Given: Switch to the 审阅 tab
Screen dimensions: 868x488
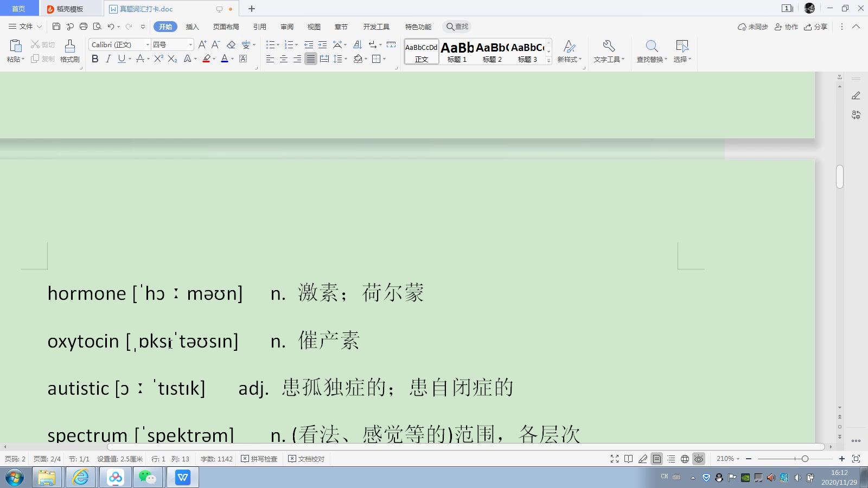Looking at the screenshot, I should [x=287, y=27].
